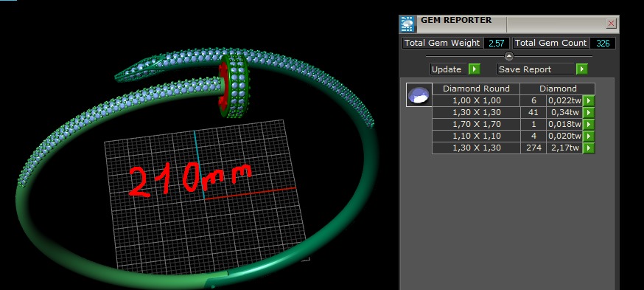Click green arrow for the 0,022tw row
Screen dimensions: 644x290
pos(589,100)
